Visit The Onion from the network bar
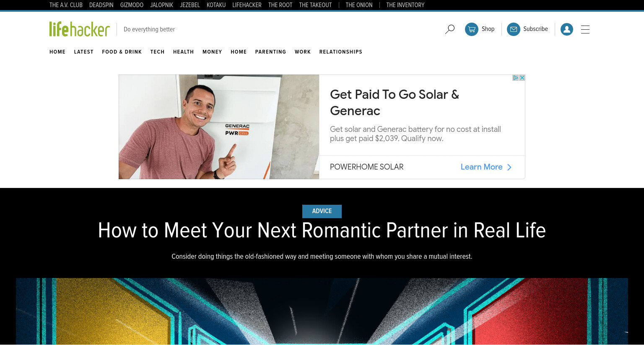This screenshot has height=345, width=644. [359, 5]
